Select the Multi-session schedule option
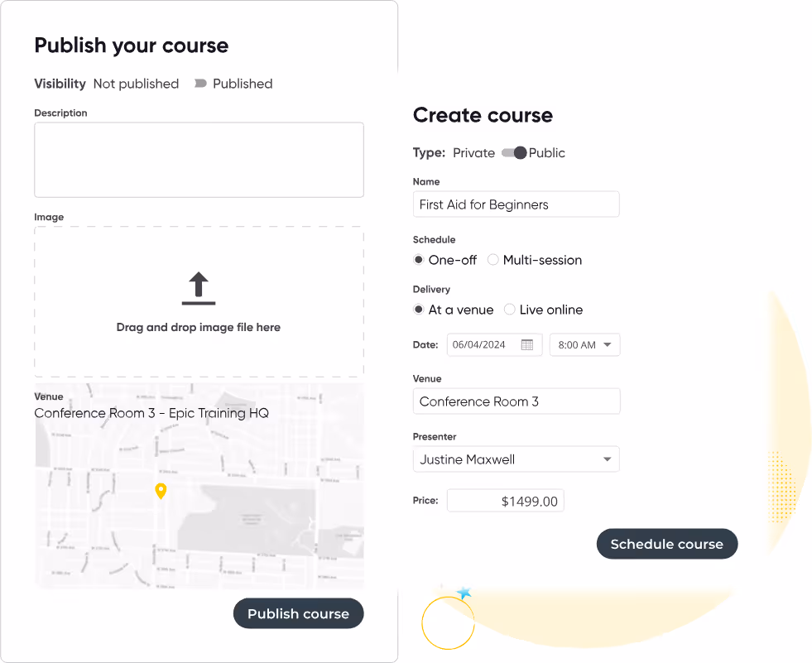This screenshot has height=663, width=812. (492, 259)
